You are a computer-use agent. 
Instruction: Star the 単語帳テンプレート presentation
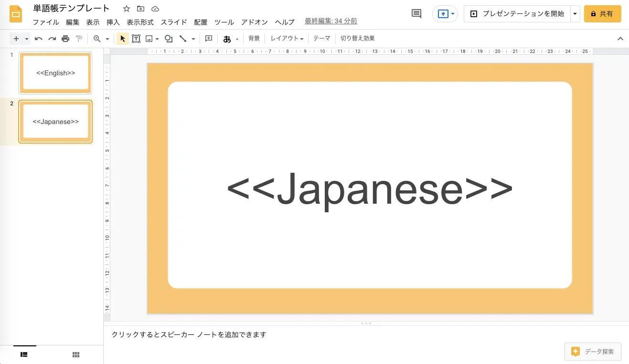pos(127,9)
